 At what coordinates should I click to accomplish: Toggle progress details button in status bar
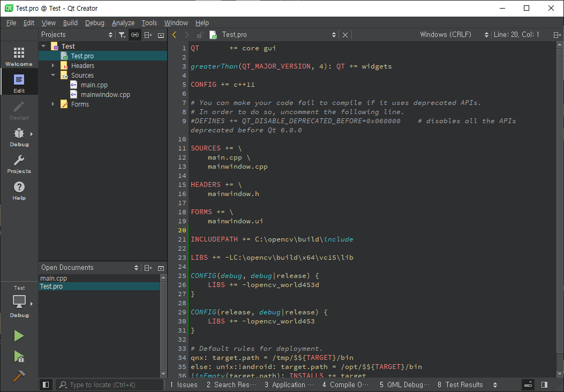coord(528,385)
